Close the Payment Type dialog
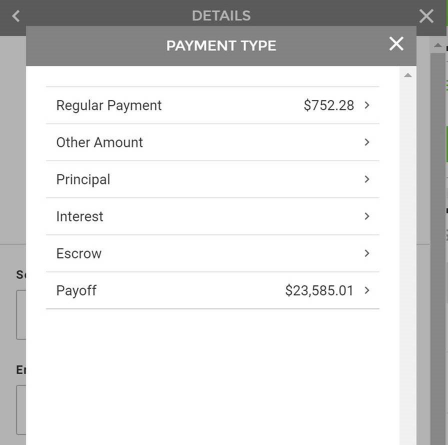This screenshot has height=445, width=448. 396,44
